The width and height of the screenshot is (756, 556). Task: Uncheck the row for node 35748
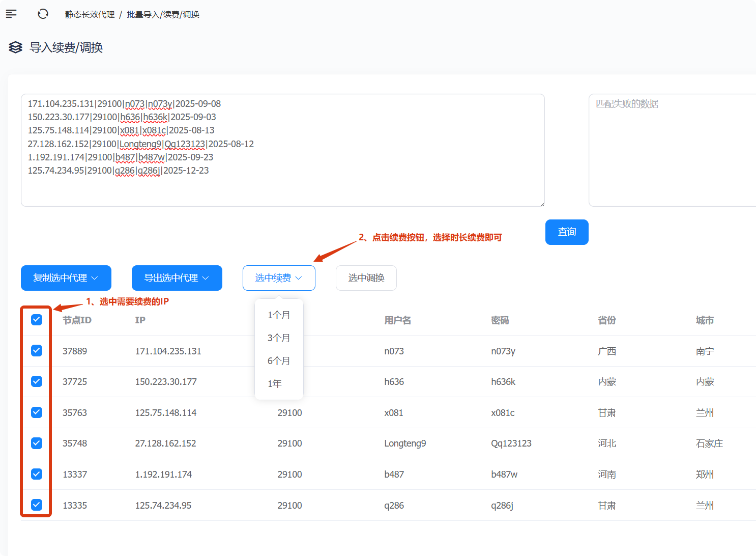[37, 443]
